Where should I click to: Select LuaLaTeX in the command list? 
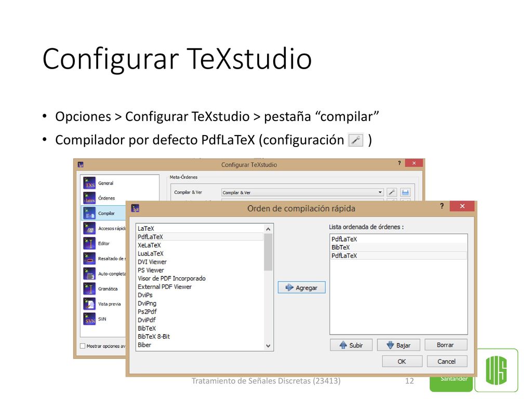[200, 254]
